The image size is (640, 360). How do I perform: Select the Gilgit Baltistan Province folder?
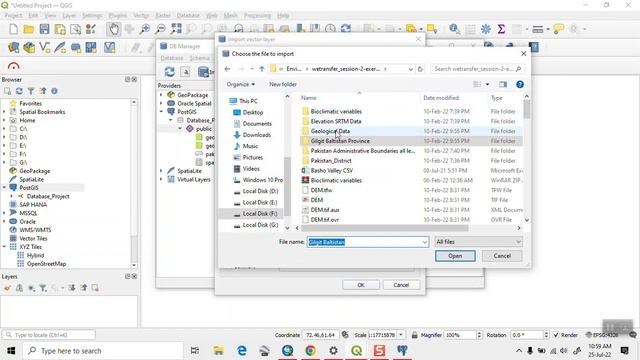(x=340, y=141)
